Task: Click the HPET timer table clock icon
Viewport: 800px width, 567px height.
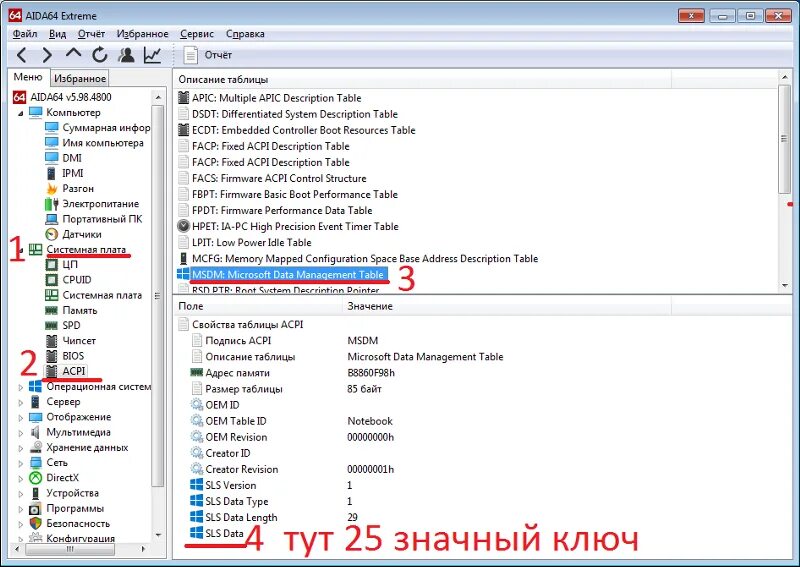Action: pos(183,226)
